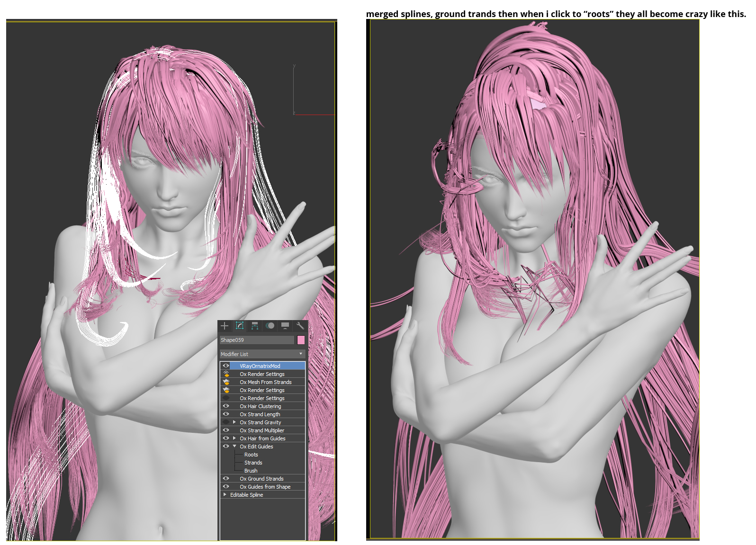Select Ox Strand Multiplier in the stack

coord(261,430)
